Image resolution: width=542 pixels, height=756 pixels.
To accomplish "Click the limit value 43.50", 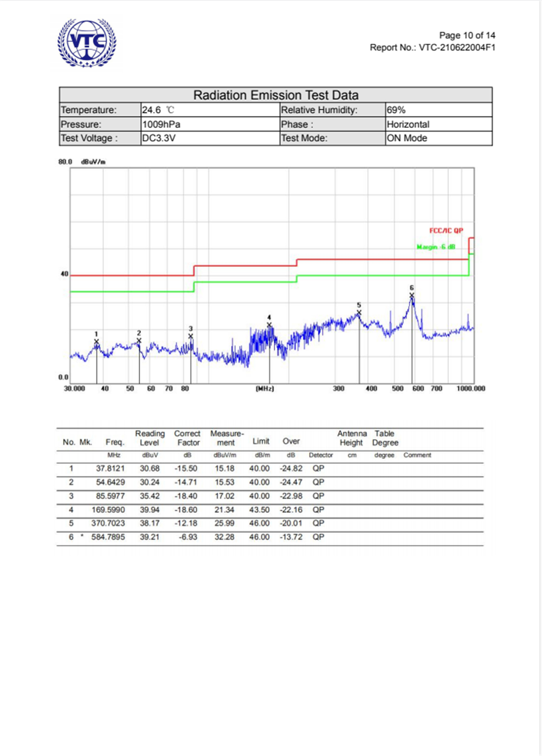I will point(259,510).
